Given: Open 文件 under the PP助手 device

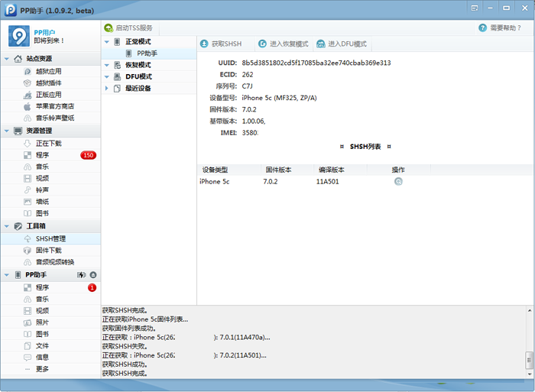Looking at the screenshot, I should (x=42, y=345).
